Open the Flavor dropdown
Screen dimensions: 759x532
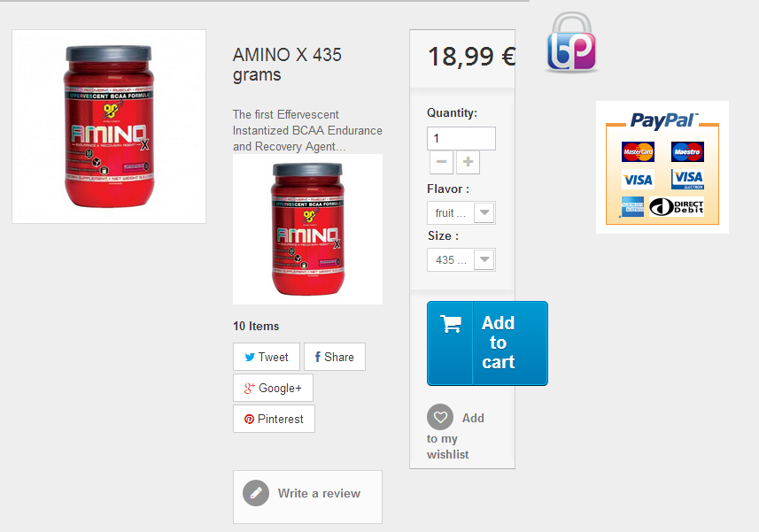pyautogui.click(x=461, y=212)
